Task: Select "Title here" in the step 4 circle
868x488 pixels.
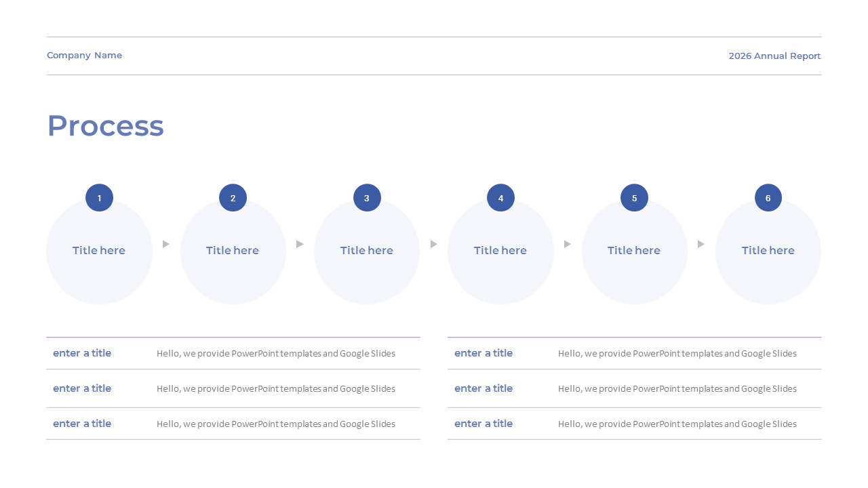Action: [x=500, y=251]
